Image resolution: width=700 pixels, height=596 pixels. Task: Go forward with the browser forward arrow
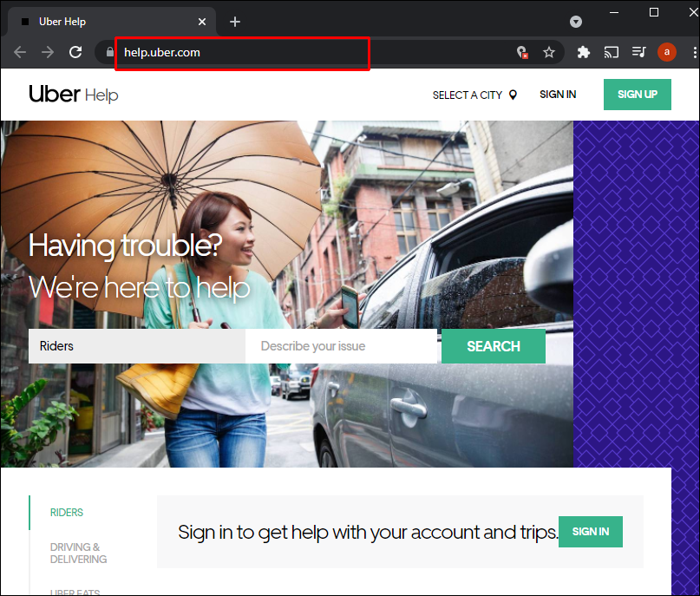click(48, 52)
